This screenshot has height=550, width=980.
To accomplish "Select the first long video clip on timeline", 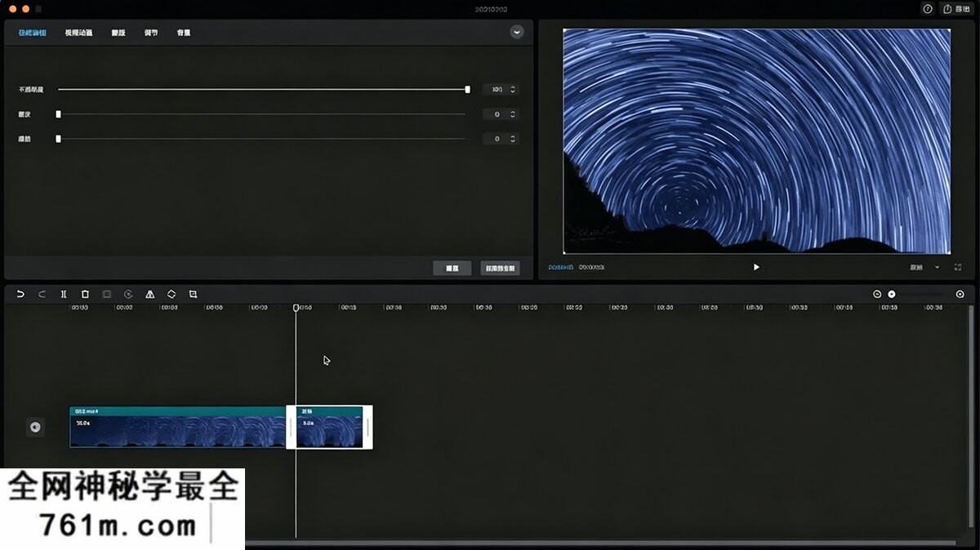I will point(178,427).
